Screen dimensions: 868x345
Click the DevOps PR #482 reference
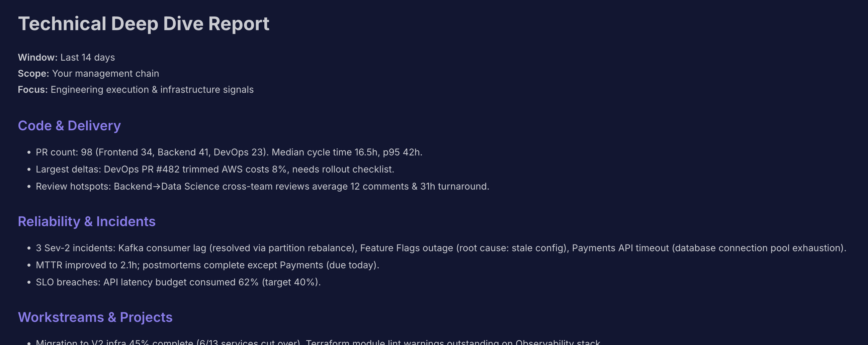(x=142, y=169)
